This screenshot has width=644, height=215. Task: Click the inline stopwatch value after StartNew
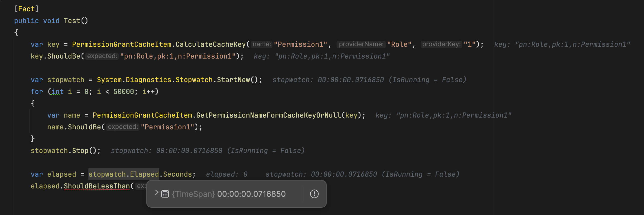369,80
